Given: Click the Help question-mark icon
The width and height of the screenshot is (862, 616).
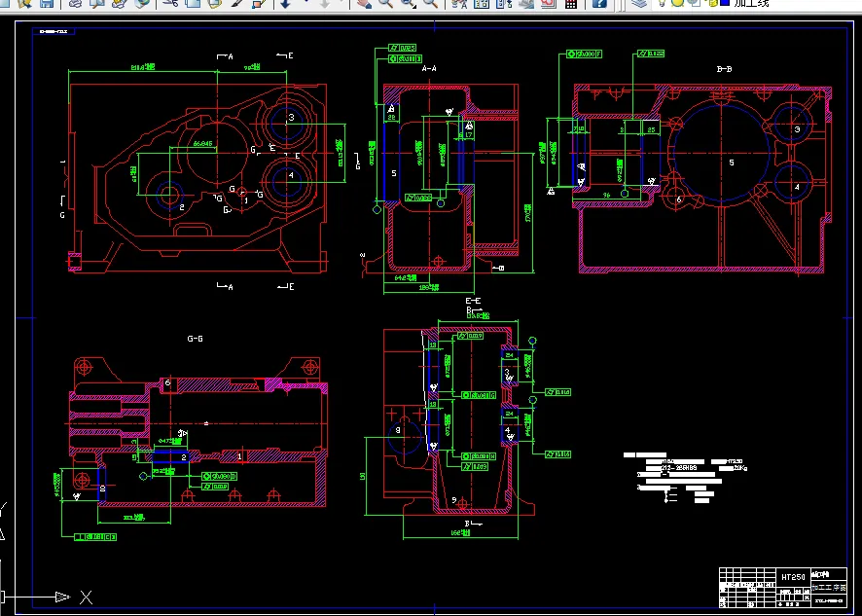Looking at the screenshot, I should coord(599,3).
